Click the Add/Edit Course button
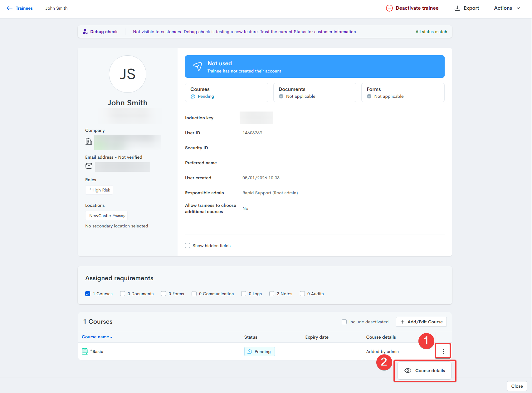Viewport: 532px width, 393px height. [421, 322]
